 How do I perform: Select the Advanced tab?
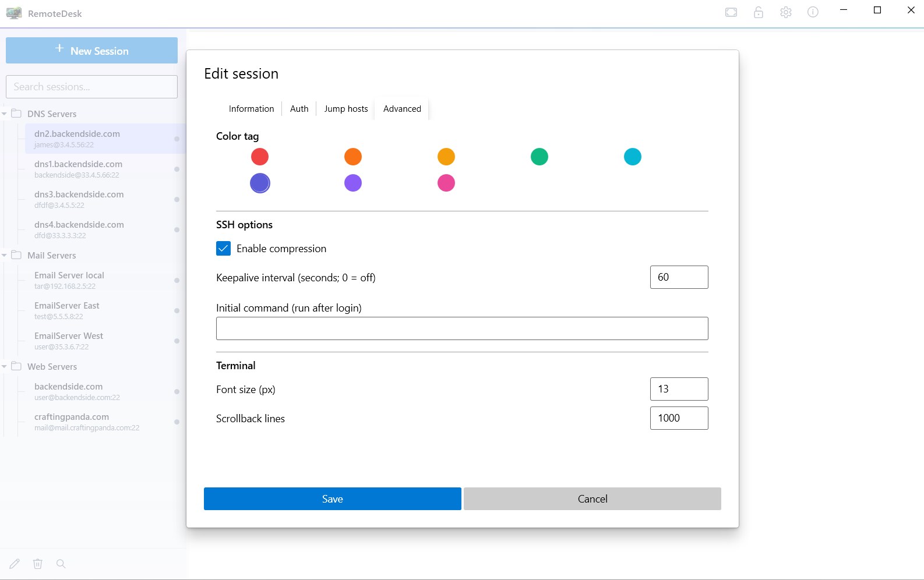click(402, 109)
